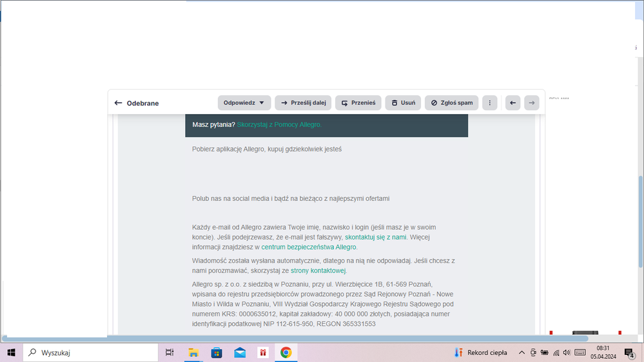Click the horizontal scrollbar at the bottom

295,339
